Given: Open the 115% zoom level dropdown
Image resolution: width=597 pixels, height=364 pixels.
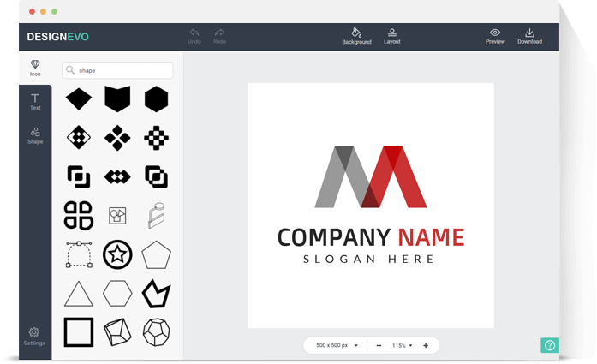Looking at the screenshot, I should click(x=403, y=345).
